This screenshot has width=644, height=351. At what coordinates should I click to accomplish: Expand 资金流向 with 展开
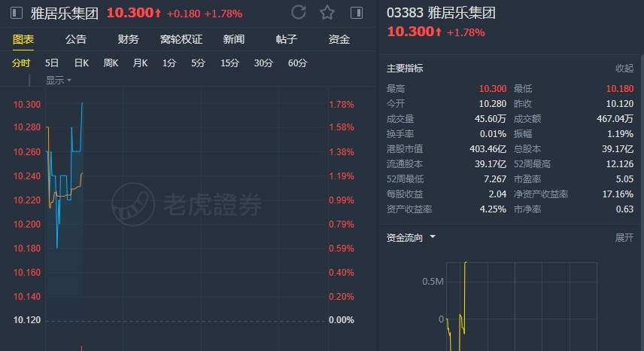pyautogui.click(x=624, y=237)
